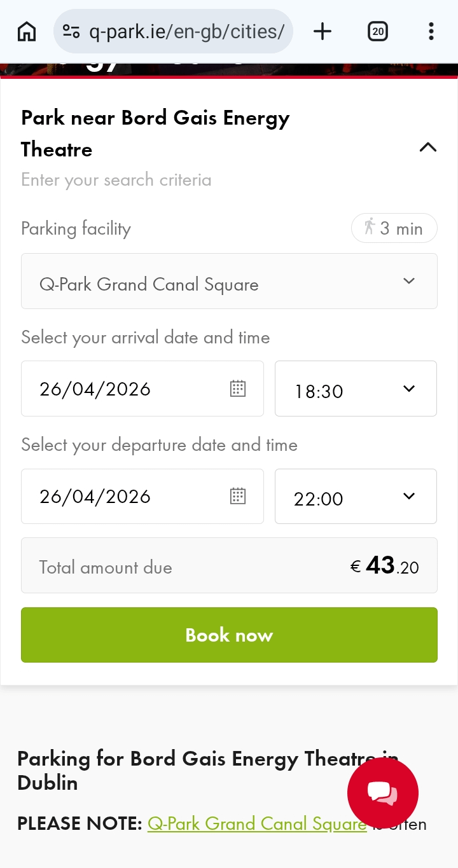Click the arrival date input field
This screenshot has height=868, width=458.
[127, 389]
